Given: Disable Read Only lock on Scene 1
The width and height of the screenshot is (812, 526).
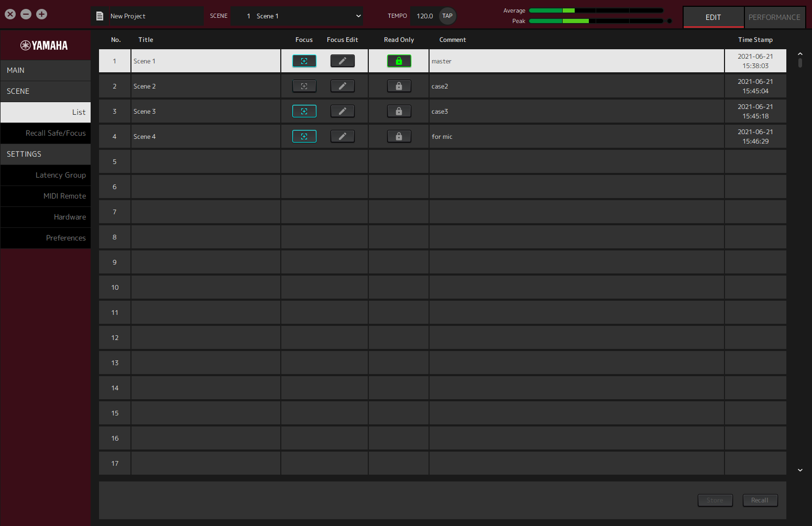Looking at the screenshot, I should click(399, 61).
